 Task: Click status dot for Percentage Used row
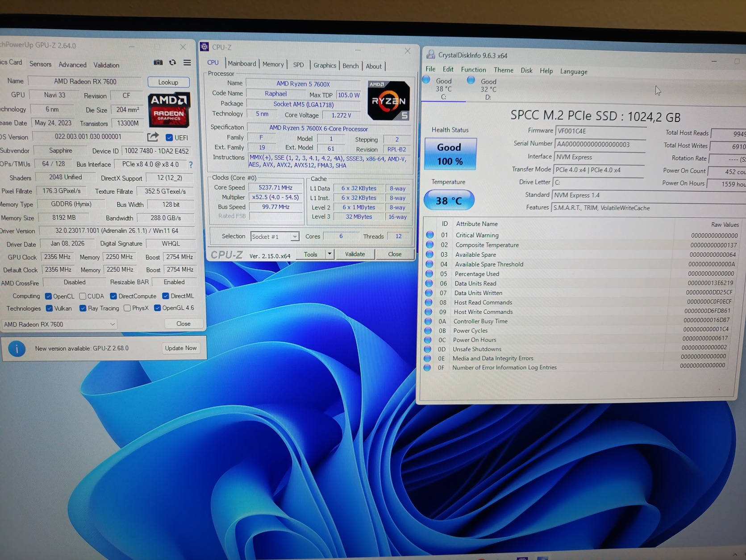coord(429,274)
